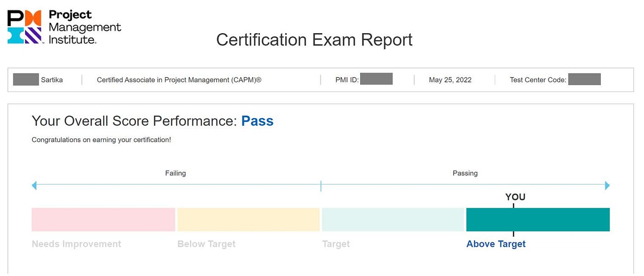
Task: Click the blue 'Pass' result
Action: coord(257,121)
